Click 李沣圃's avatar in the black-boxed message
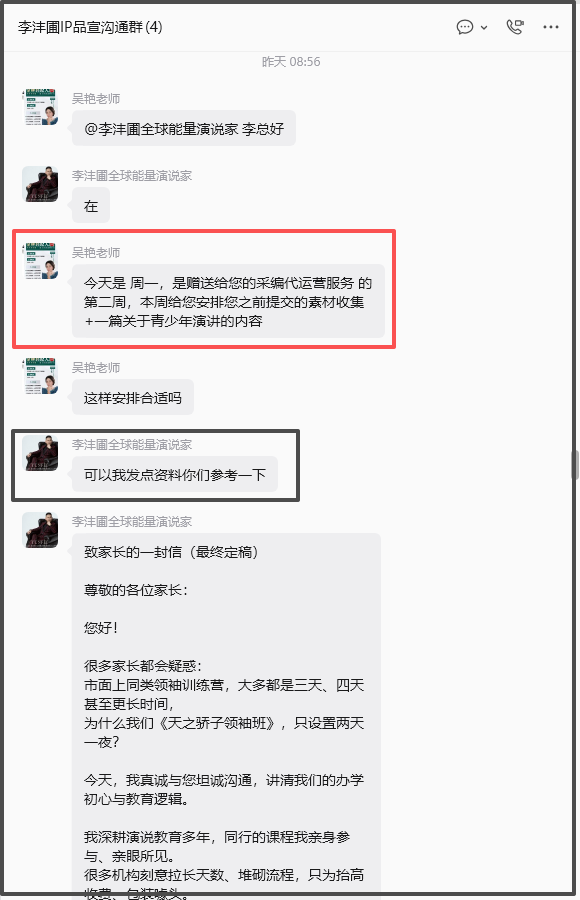Image resolution: width=580 pixels, height=900 pixels. coord(40,453)
